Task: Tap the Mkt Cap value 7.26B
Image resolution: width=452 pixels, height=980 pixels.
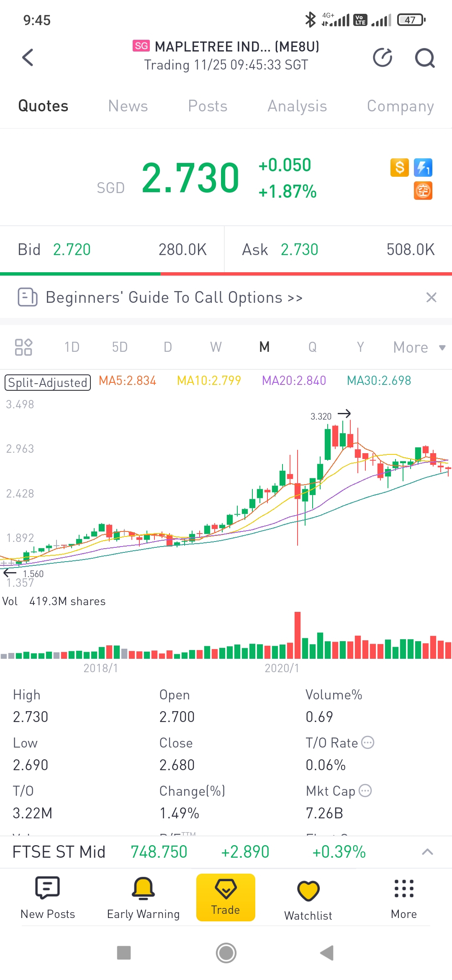Action: (324, 813)
